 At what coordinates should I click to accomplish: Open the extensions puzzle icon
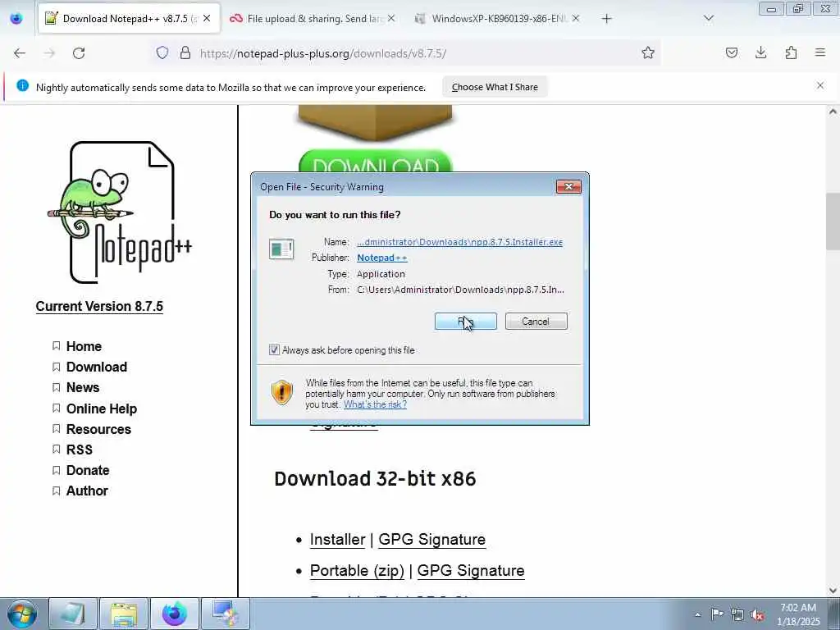(792, 52)
